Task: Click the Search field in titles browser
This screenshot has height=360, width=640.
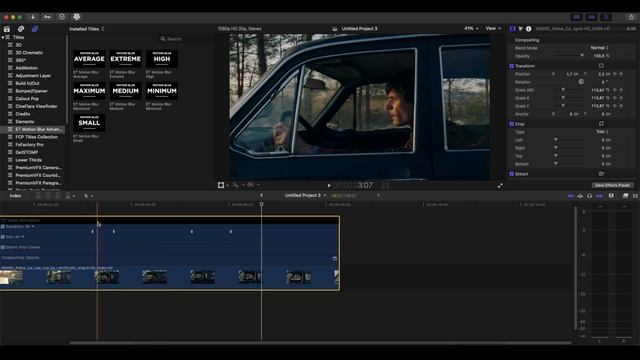Action: coord(184,39)
